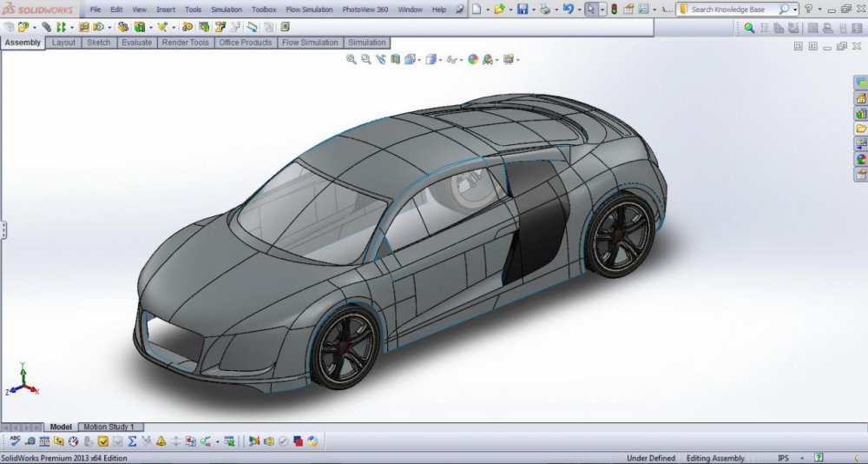This screenshot has height=464, width=868.
Task: Click the yellow warning triangle icon
Action: coord(161,441)
